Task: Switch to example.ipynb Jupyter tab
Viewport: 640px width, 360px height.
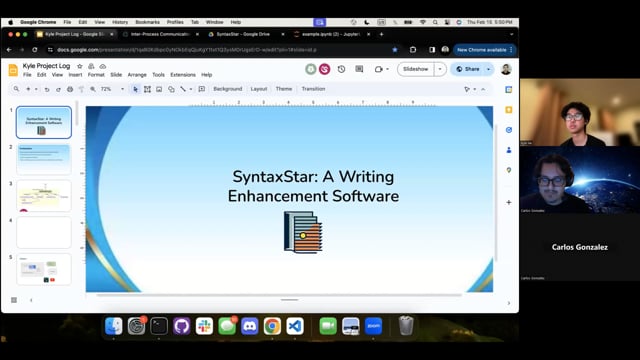Action: point(331,34)
